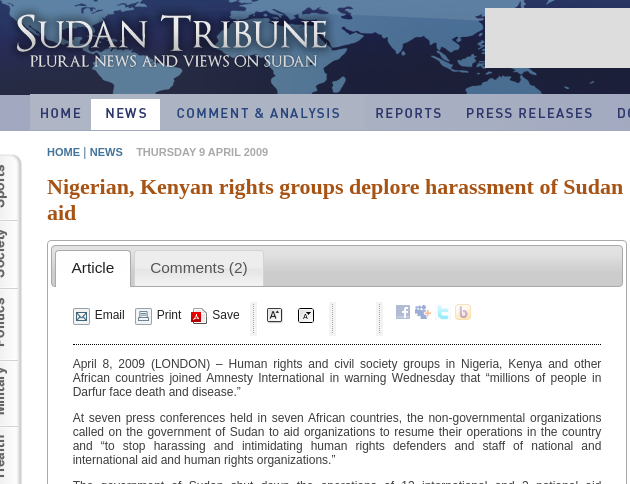Viewport: 630px width, 484px height.
Task: Open the HOME navigation menu item
Action: [61, 114]
